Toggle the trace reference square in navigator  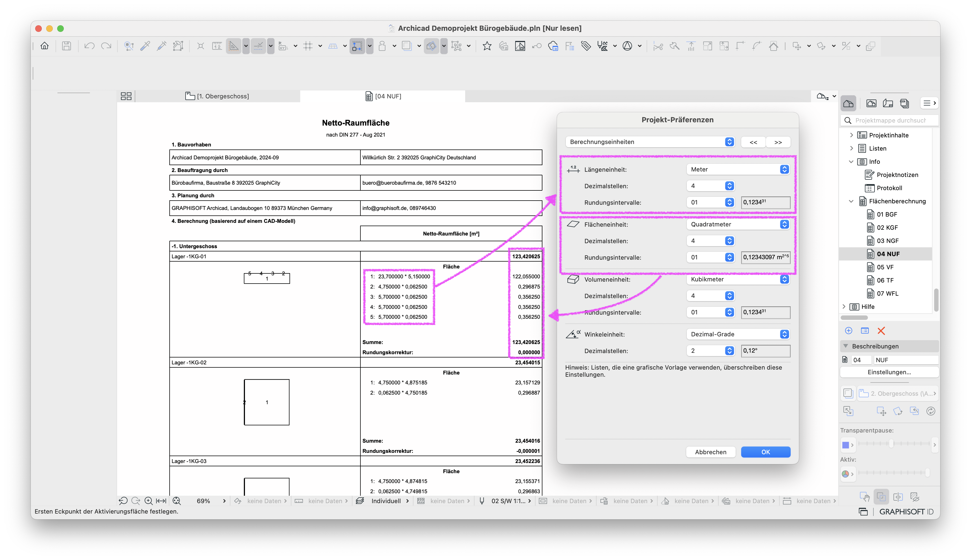click(x=848, y=393)
